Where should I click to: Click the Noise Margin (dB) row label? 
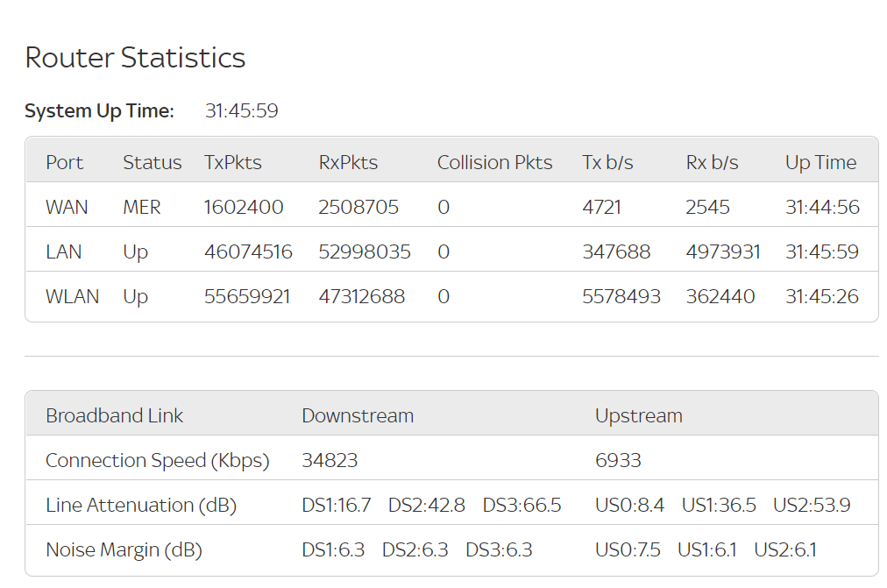click(x=124, y=550)
